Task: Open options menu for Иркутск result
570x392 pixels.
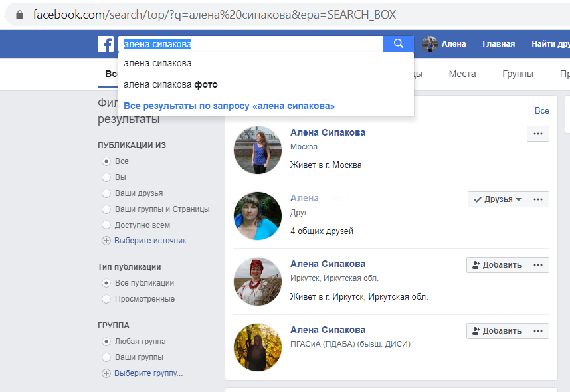Action: coord(538,265)
